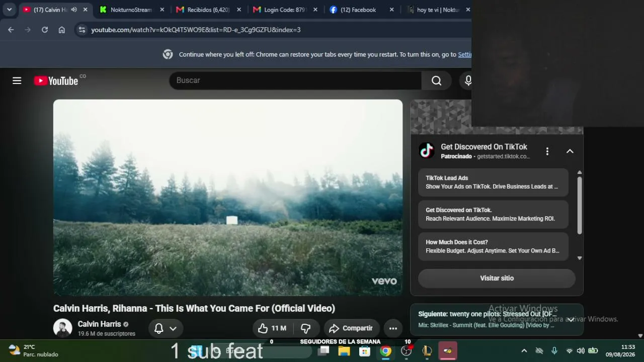Switch to the Recibidos Gmail tab
Image resolution: width=644 pixels, height=362 pixels.
click(x=208, y=10)
